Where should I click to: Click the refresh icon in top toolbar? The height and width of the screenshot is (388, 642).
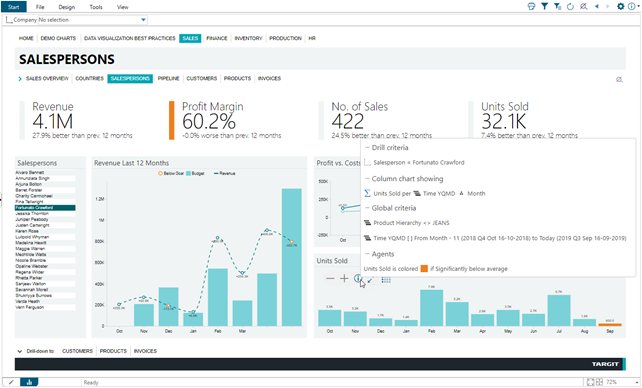570,6
